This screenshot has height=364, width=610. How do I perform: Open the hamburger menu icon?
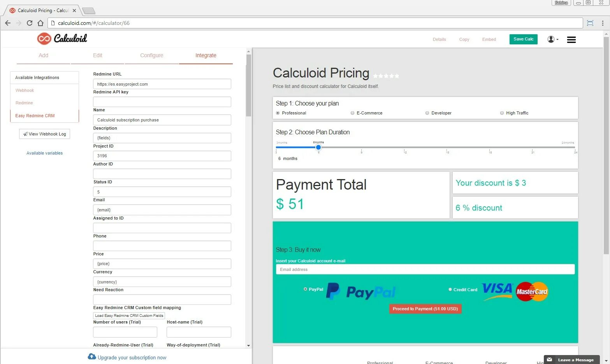[571, 40]
